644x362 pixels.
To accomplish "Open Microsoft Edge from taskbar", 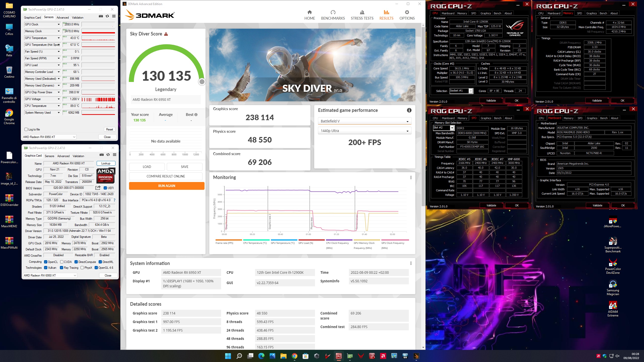I will pos(261,356).
